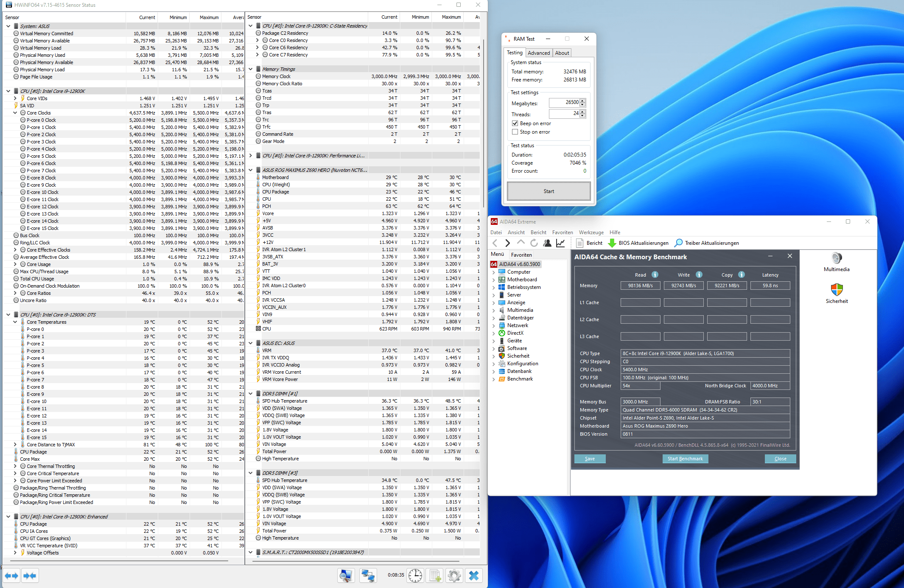Open the HWiNFO monitor magnifier sensor tool
This screenshot has width=904, height=588.
[346, 576]
